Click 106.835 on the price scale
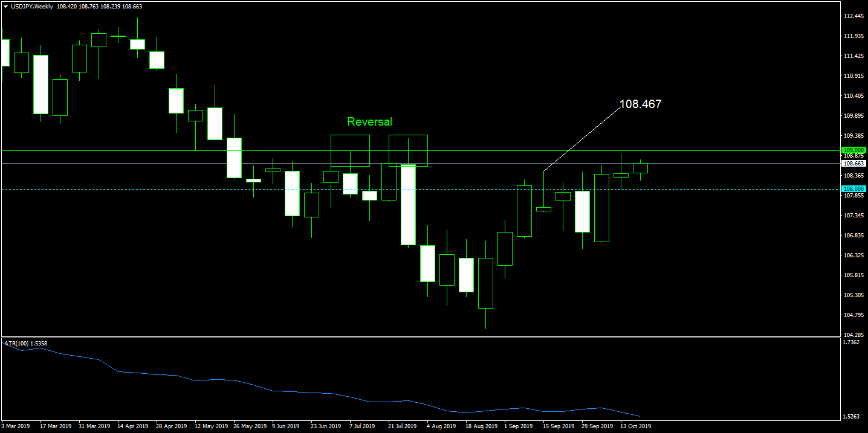868x433 pixels. tap(853, 236)
